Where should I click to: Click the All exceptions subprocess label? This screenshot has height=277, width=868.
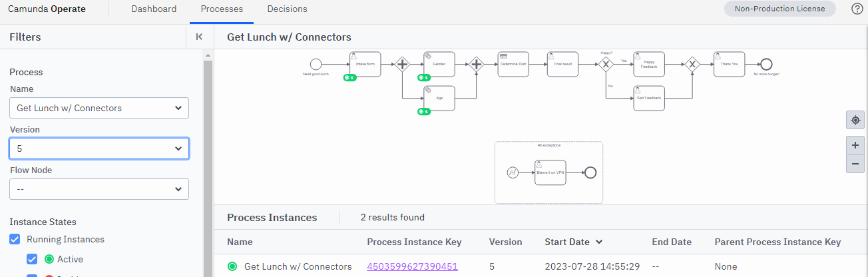point(548,145)
